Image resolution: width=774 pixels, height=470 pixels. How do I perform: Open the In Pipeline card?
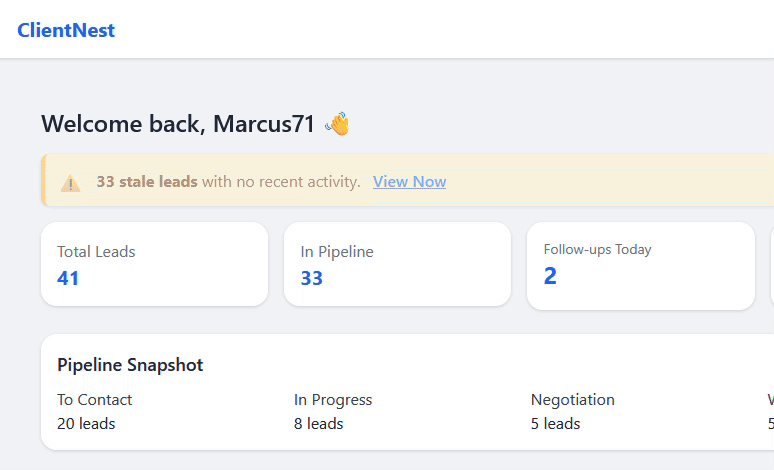397,264
